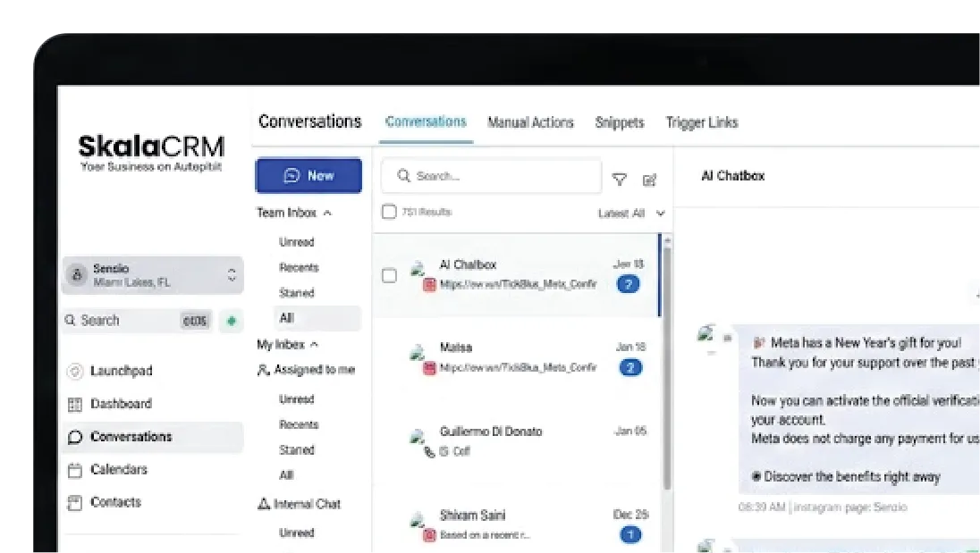Click the unread badge on Shivam Saini's row
The width and height of the screenshot is (980, 553).
point(630,535)
